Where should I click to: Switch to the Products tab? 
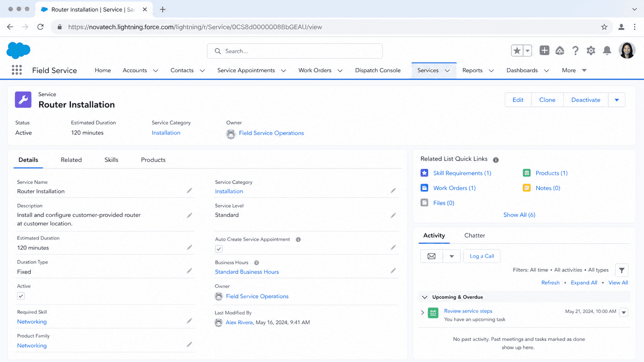(x=153, y=160)
